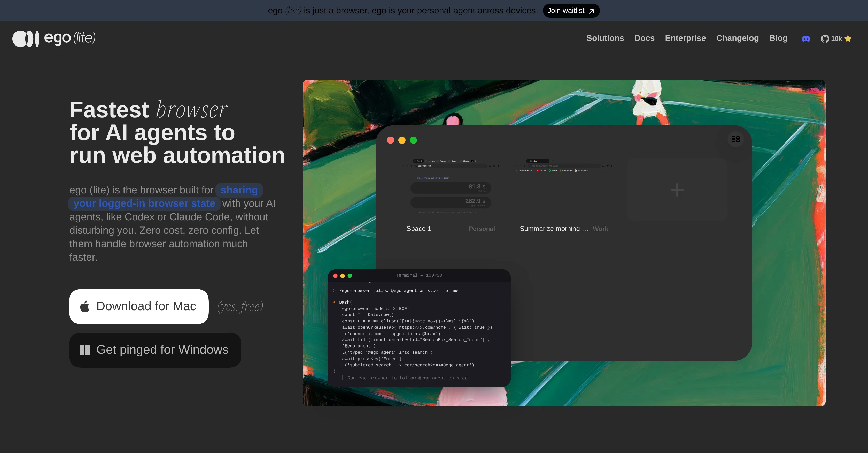Click Get pinged for Windows button
The height and width of the screenshot is (453, 868).
pos(155,350)
